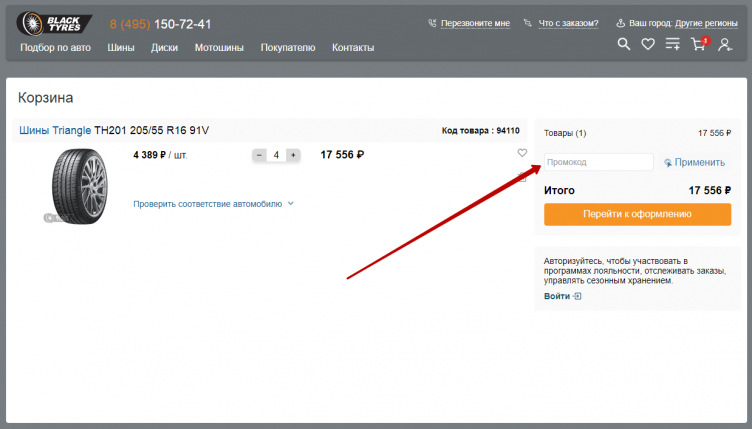Viewport: 752px width, 429px height.
Task: Click the tire product thumbnail
Action: click(x=79, y=186)
